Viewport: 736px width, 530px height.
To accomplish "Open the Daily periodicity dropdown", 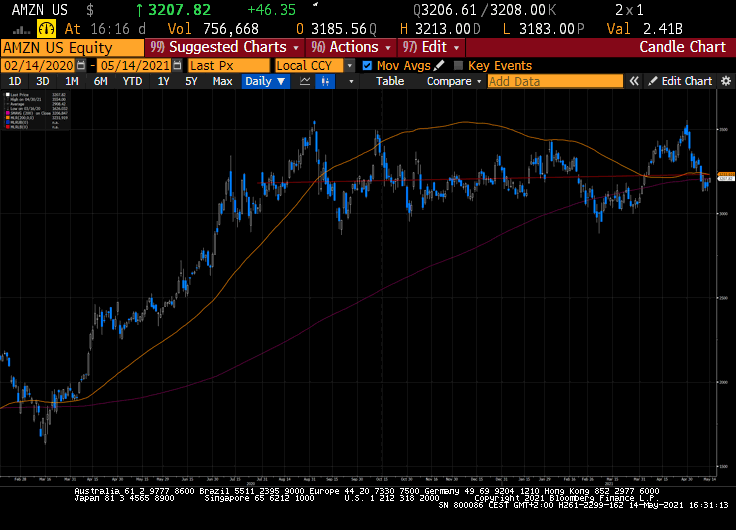I will (265, 81).
